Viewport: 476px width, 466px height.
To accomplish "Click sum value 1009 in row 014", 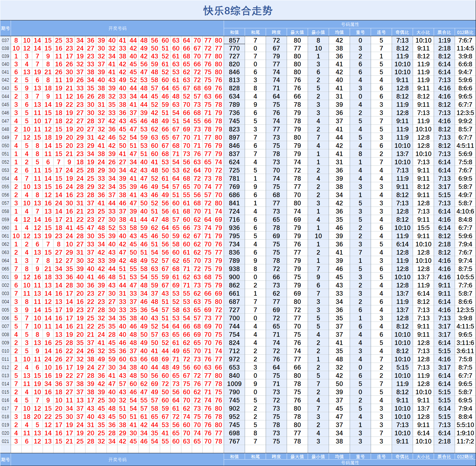I will (234, 384).
